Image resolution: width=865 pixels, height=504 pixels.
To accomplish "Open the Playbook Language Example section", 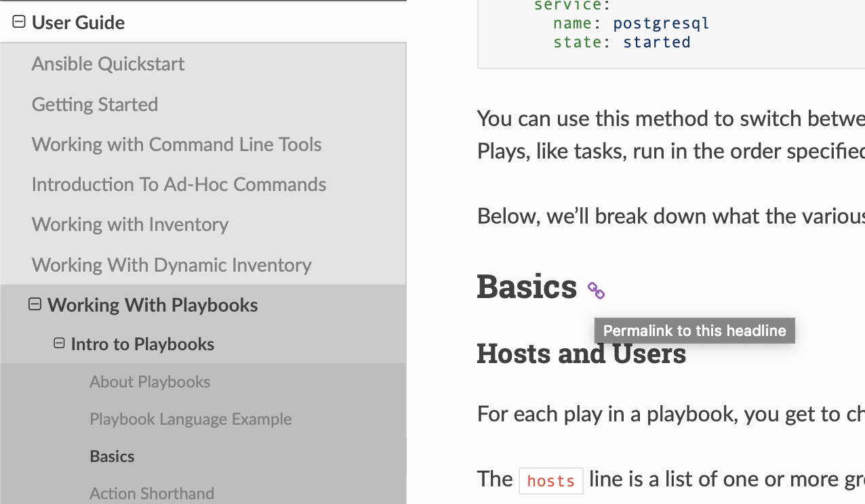I will pos(190,419).
